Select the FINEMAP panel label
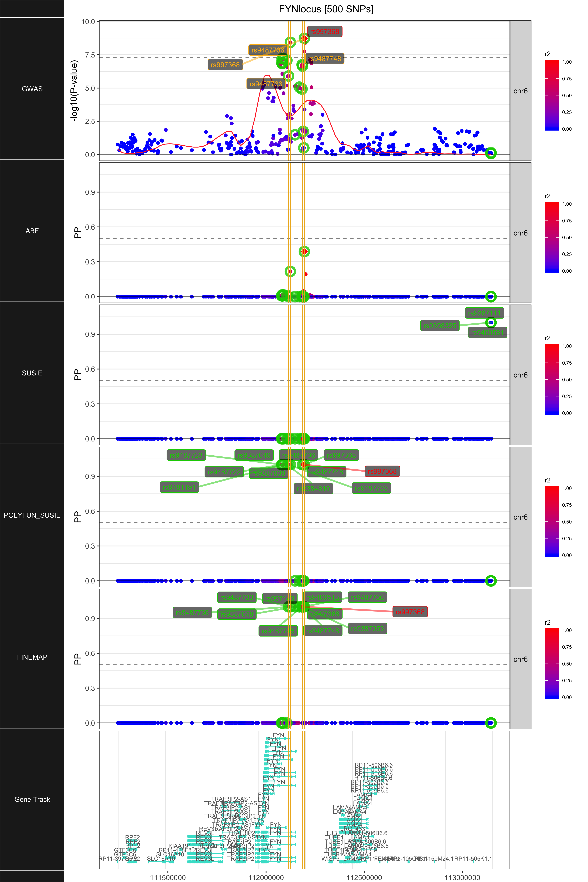This screenshot has width=588, height=882. [32, 657]
